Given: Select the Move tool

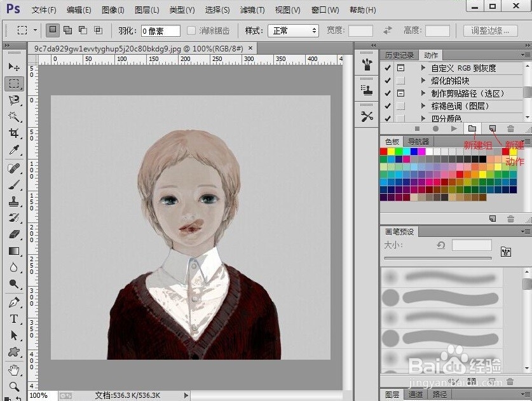Looking at the screenshot, I should (x=14, y=67).
